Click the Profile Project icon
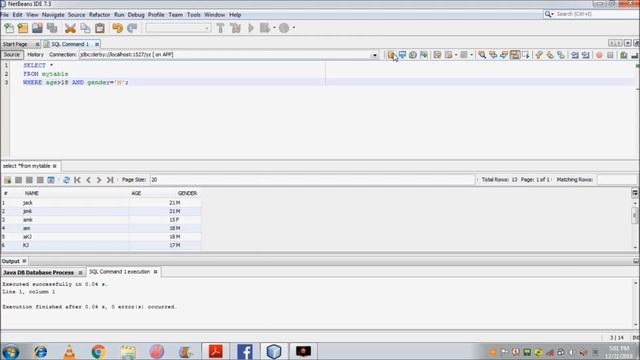 click(x=284, y=28)
